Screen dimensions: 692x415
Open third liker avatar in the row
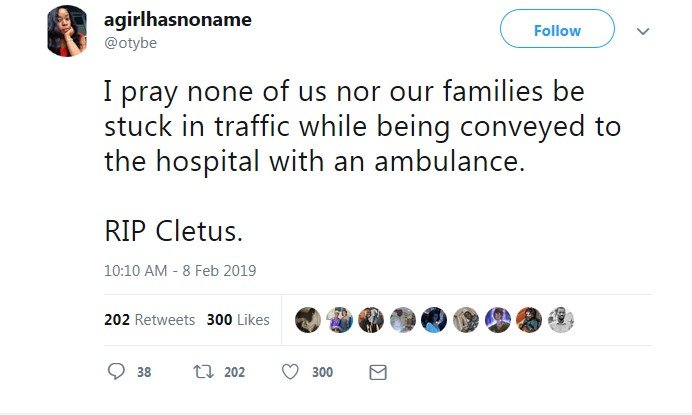[371, 320]
